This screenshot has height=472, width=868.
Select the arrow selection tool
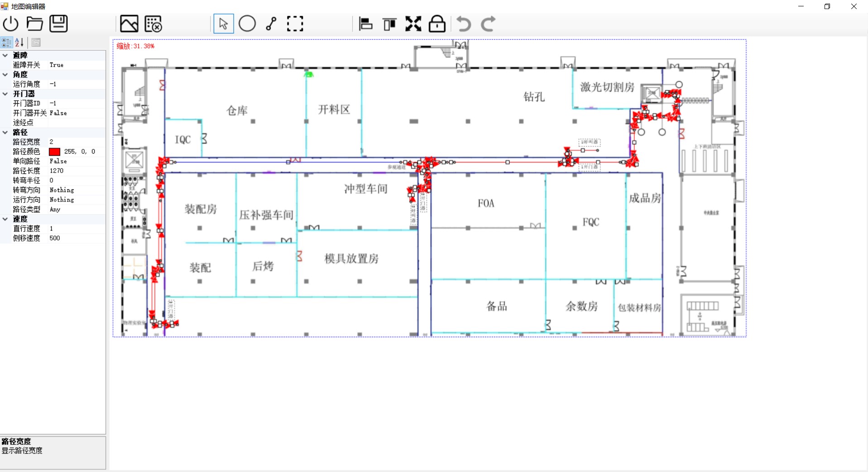click(x=223, y=24)
